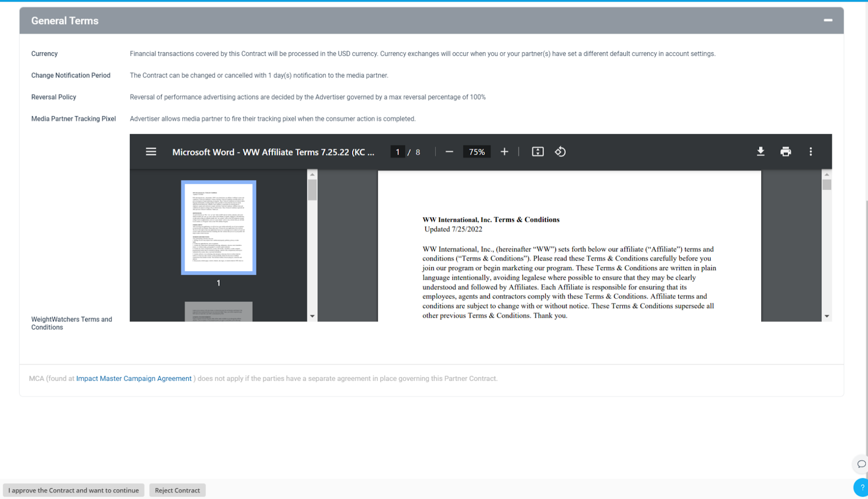The image size is (868, 499).
Task: Click Reject Contract button
Action: tap(177, 490)
